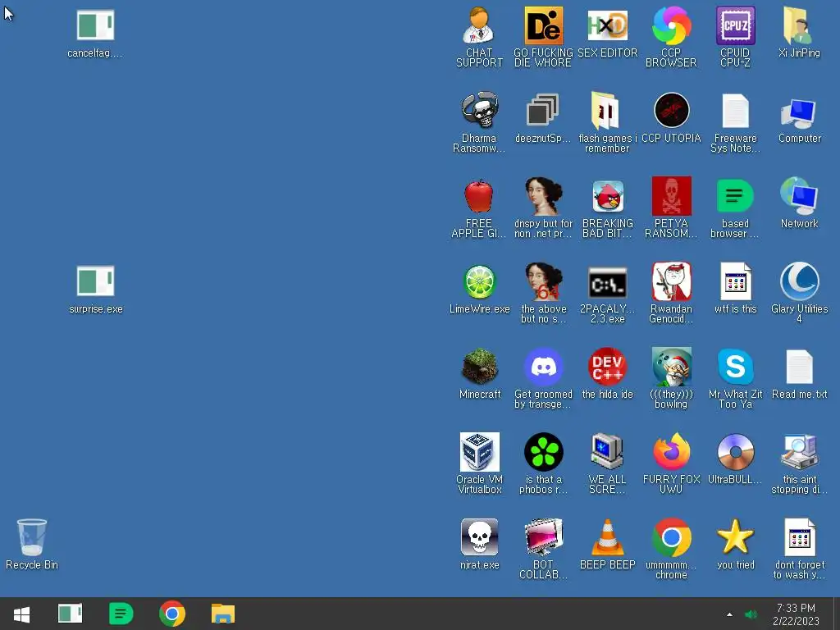Click the volume speaker tray icon
Screen dimensions: 840x630
[x=751, y=614]
